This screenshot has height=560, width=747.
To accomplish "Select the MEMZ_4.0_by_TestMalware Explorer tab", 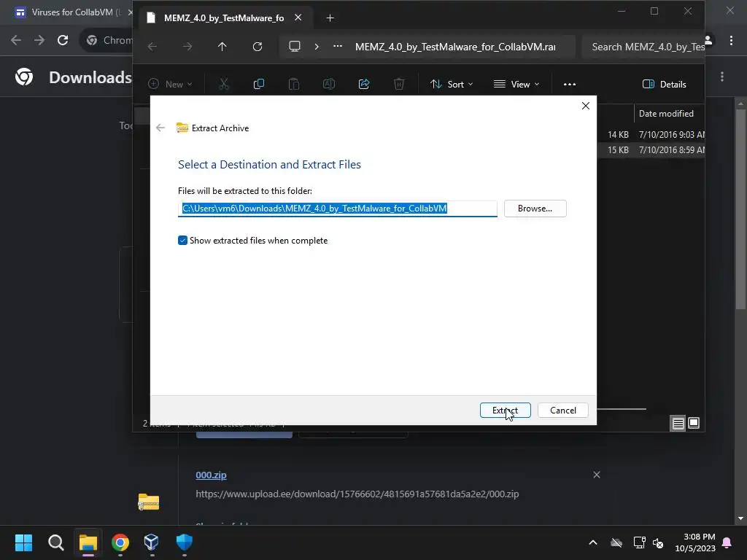I will coord(223,18).
